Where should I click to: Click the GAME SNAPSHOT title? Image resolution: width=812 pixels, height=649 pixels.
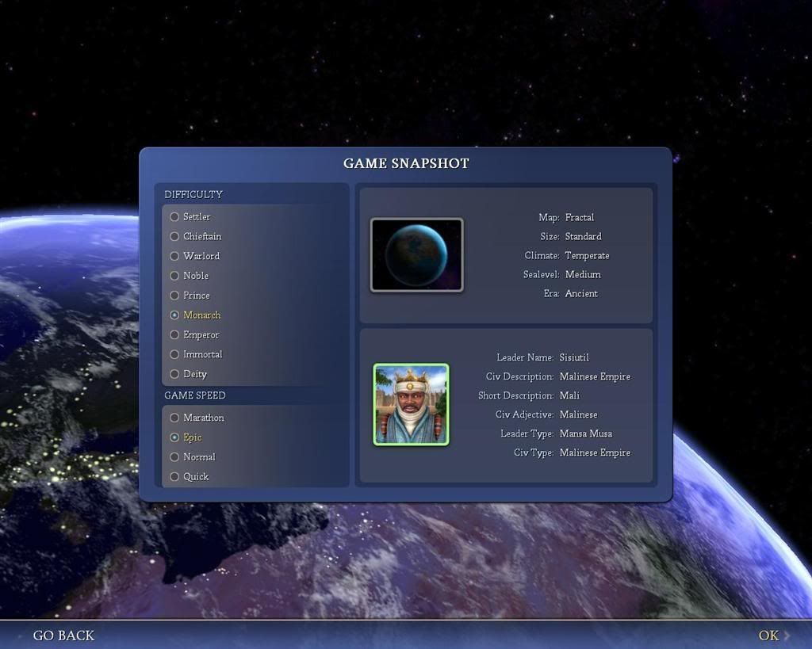tap(406, 163)
